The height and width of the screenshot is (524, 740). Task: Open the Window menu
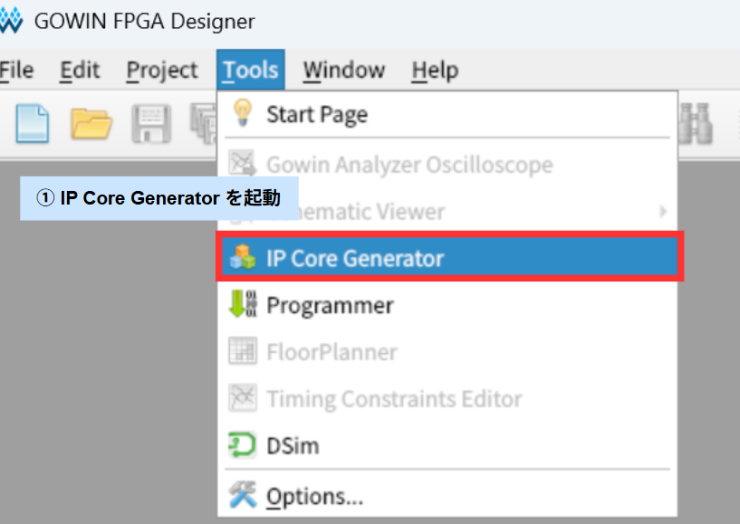coord(344,71)
